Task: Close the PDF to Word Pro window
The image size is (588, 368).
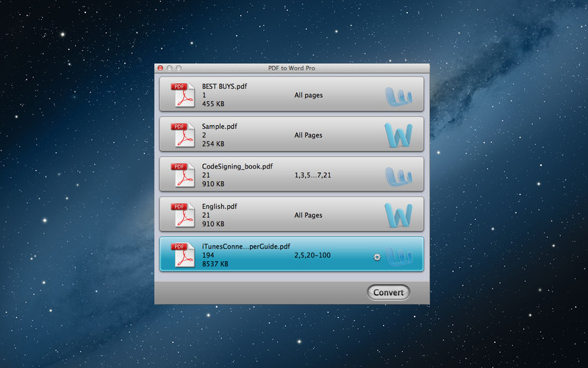Action: 160,68
